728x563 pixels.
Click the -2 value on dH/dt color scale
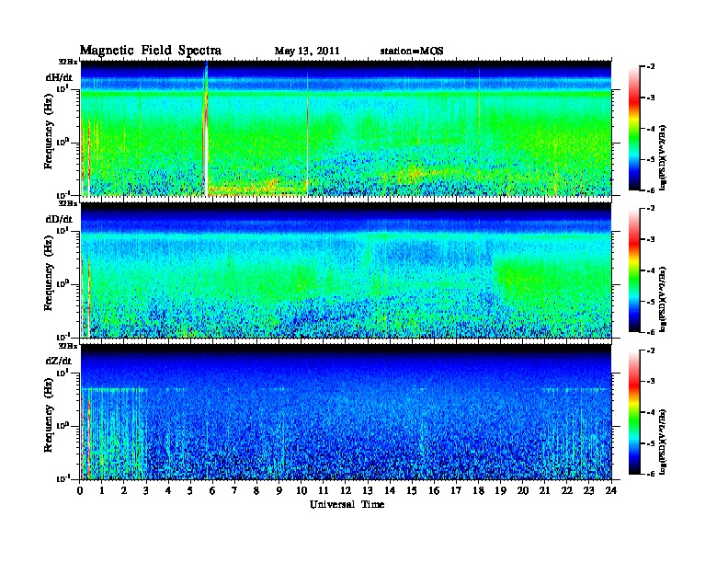click(x=652, y=67)
